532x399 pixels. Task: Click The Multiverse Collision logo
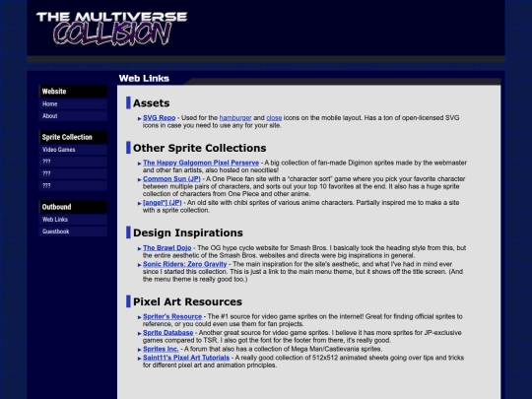111,29
